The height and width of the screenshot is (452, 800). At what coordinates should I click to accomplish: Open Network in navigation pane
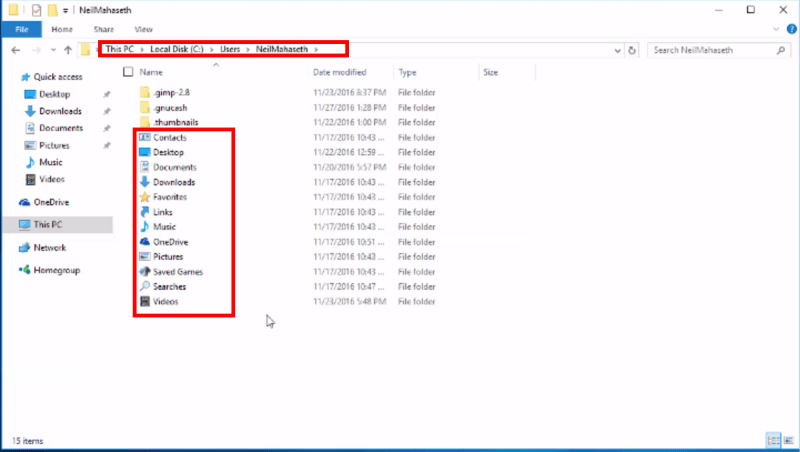(49, 248)
